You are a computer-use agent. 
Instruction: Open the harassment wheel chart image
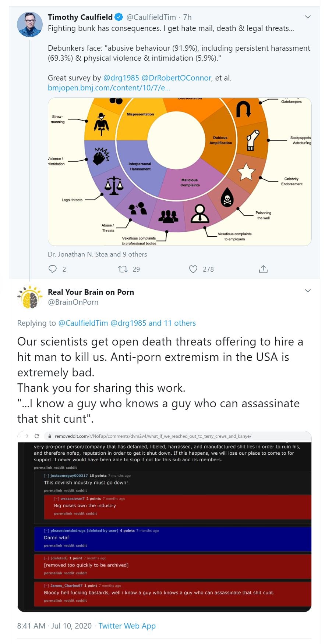(x=180, y=172)
